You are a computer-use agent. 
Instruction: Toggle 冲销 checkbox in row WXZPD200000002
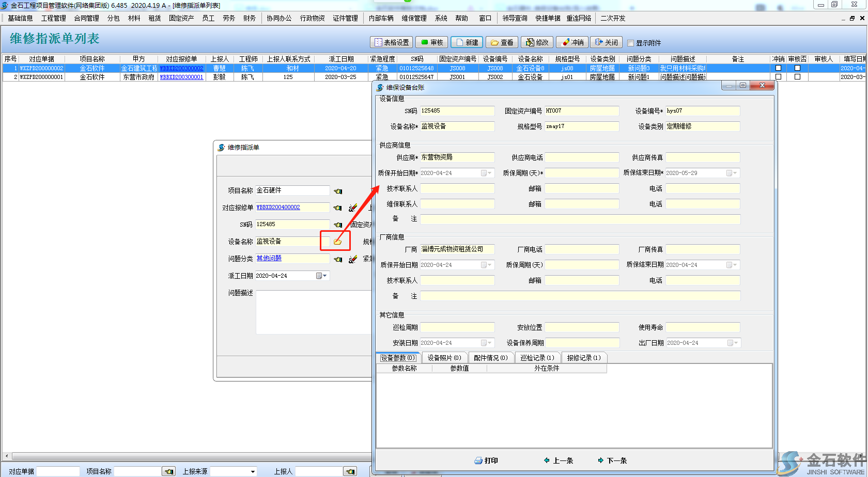pyautogui.click(x=778, y=68)
